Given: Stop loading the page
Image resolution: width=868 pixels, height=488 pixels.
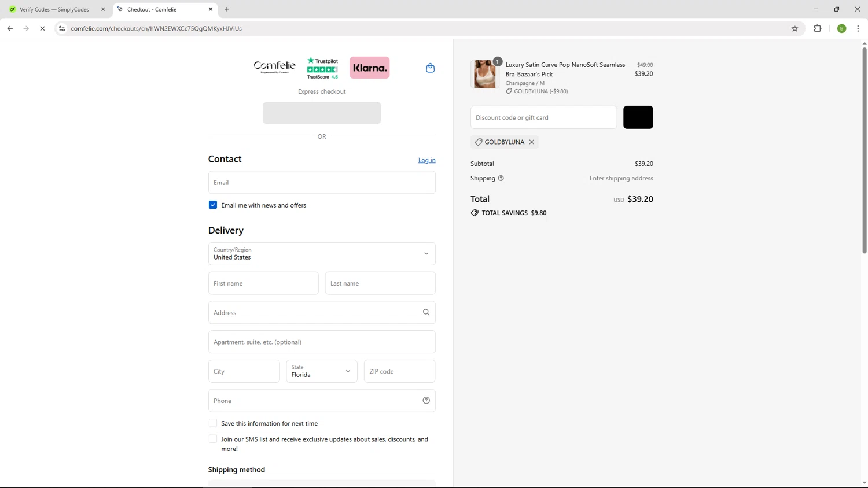Looking at the screenshot, I should 42,28.
